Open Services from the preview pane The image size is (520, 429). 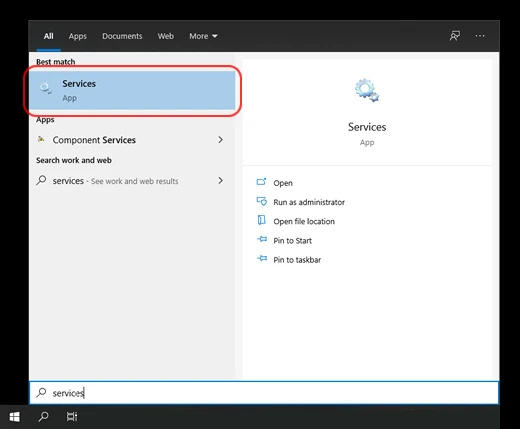tap(283, 183)
